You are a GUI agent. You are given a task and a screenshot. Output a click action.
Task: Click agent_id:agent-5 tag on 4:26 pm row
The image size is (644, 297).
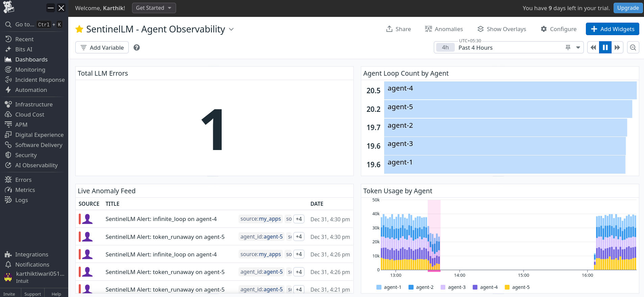pyautogui.click(x=262, y=272)
